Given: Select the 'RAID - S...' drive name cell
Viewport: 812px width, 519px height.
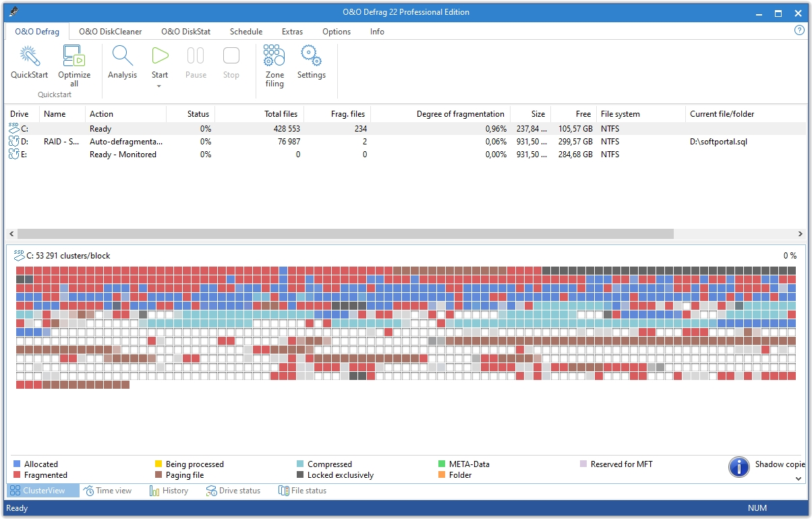Looking at the screenshot, I should (62, 142).
